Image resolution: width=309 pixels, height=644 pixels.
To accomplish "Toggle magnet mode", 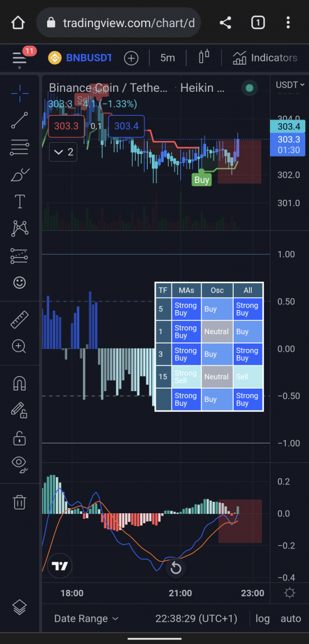I will (19, 384).
